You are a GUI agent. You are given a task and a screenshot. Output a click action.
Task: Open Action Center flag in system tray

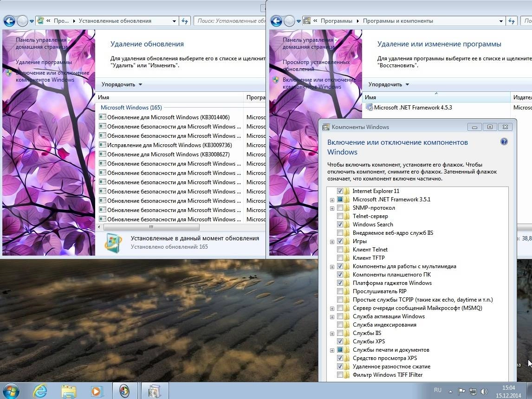pyautogui.click(x=461, y=392)
